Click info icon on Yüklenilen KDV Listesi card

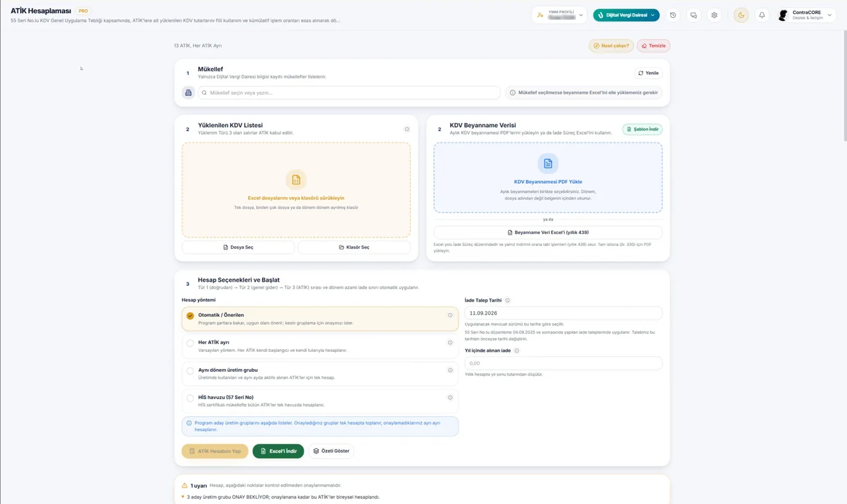tap(407, 129)
